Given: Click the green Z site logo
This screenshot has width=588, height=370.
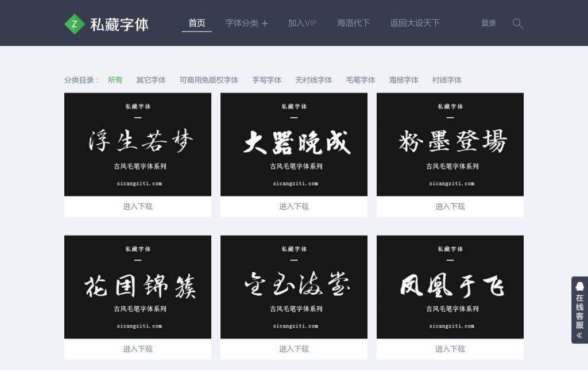Looking at the screenshot, I should [x=75, y=24].
